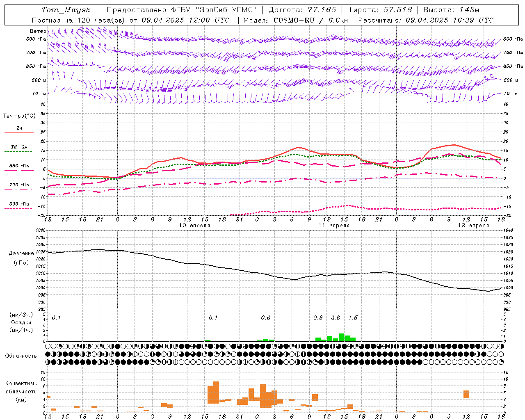Click the (км) unit under облачность
Viewport: 525px width, 420px height.
21,399
